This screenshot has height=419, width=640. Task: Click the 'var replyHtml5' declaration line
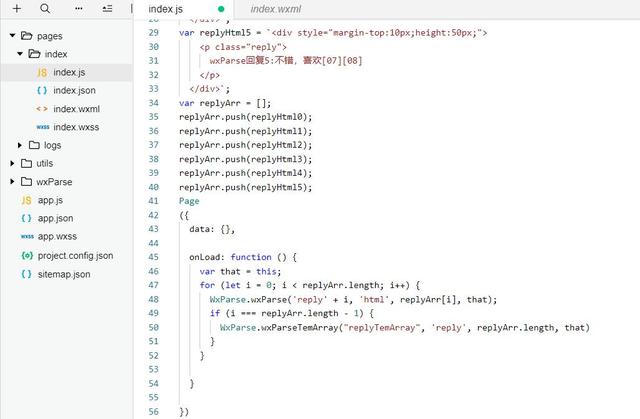point(333,33)
